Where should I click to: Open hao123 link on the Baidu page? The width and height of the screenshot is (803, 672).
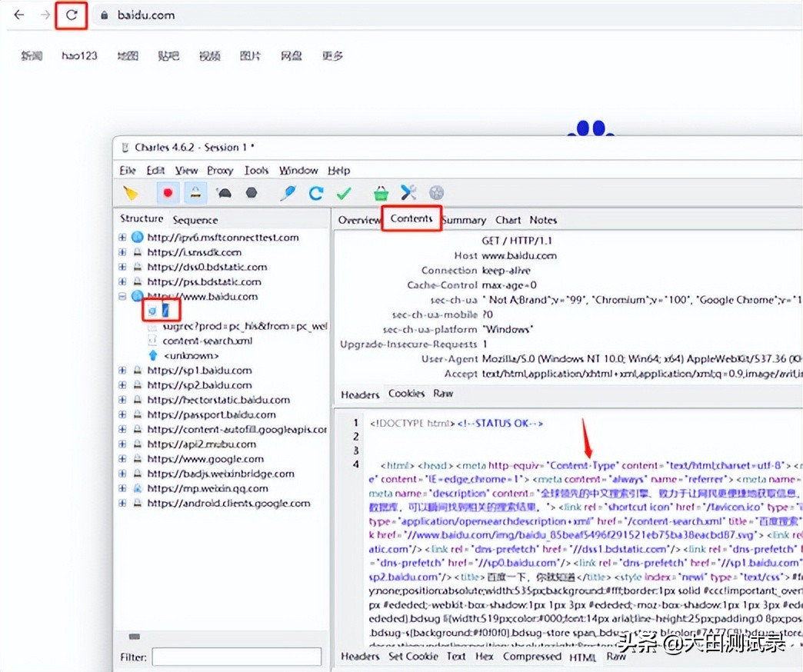(x=79, y=55)
